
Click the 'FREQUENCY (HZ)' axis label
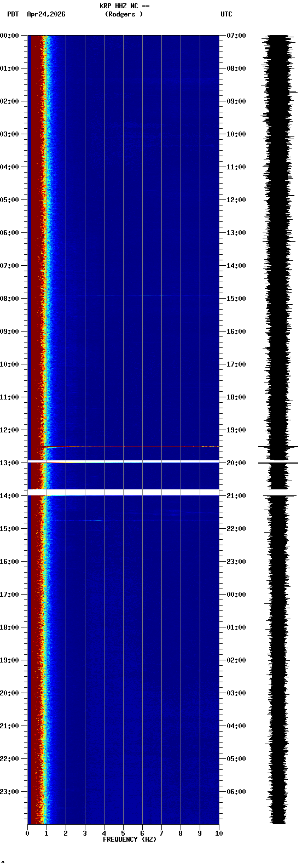pyautogui.click(x=130, y=840)
